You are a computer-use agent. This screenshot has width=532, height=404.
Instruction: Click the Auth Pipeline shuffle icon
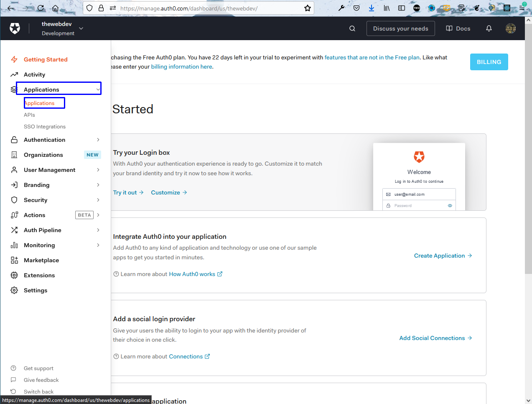[14, 230]
